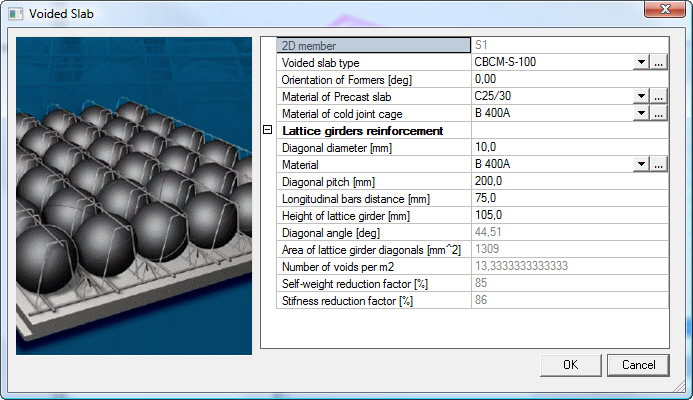Close the Voided Slab dialog

pos(660,12)
